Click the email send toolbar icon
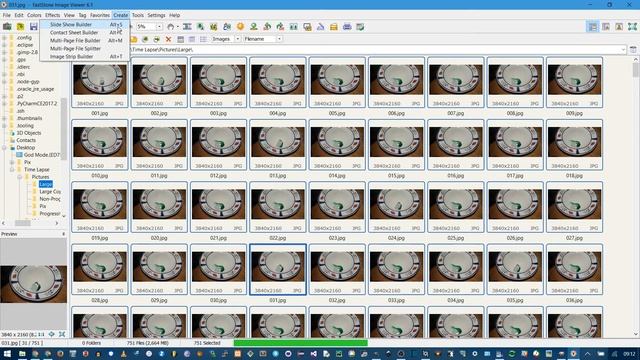This screenshot has width=640, height=360. [333, 27]
